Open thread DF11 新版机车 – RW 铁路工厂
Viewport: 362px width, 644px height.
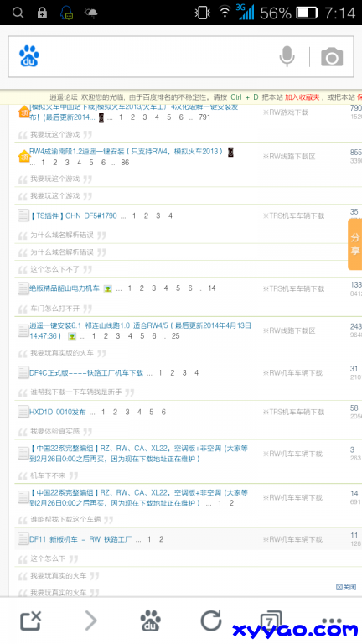pyautogui.click(x=80, y=539)
